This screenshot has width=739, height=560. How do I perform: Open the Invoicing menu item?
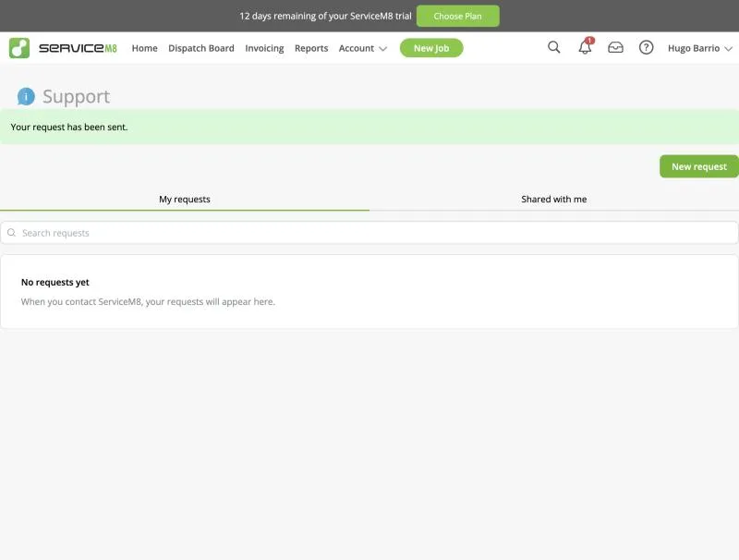pyautogui.click(x=264, y=48)
